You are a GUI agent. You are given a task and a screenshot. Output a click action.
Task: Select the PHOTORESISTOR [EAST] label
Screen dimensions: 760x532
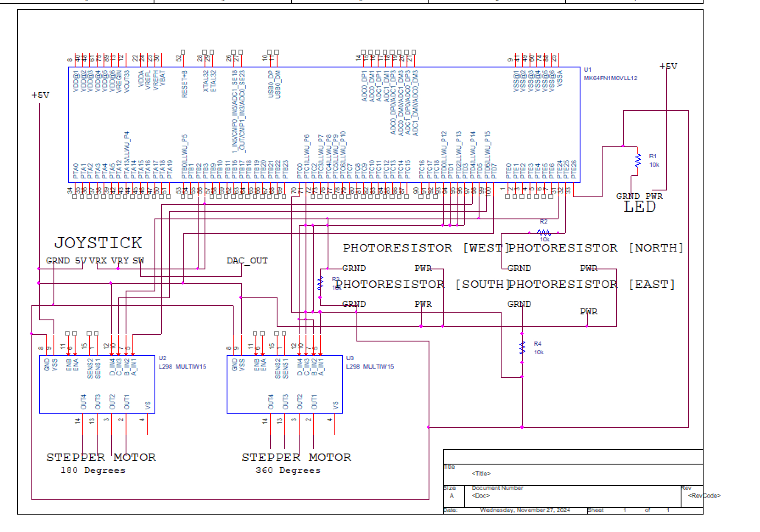click(592, 284)
